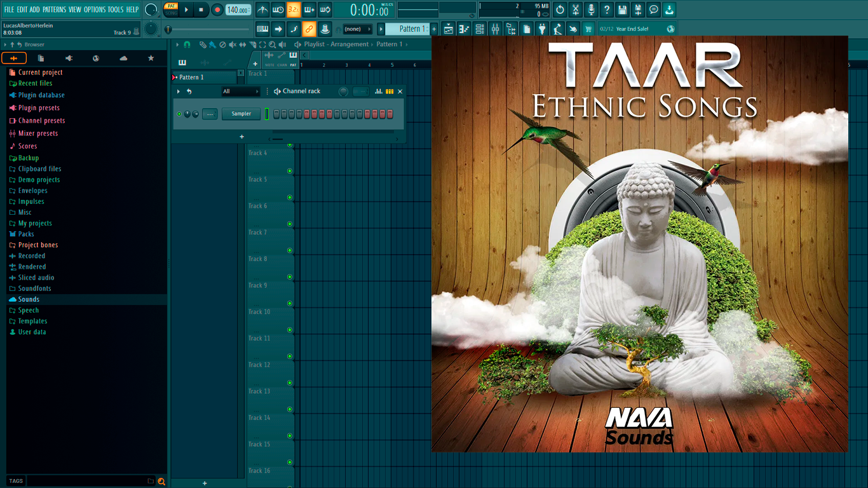Click the render as audio icon

[638, 10]
